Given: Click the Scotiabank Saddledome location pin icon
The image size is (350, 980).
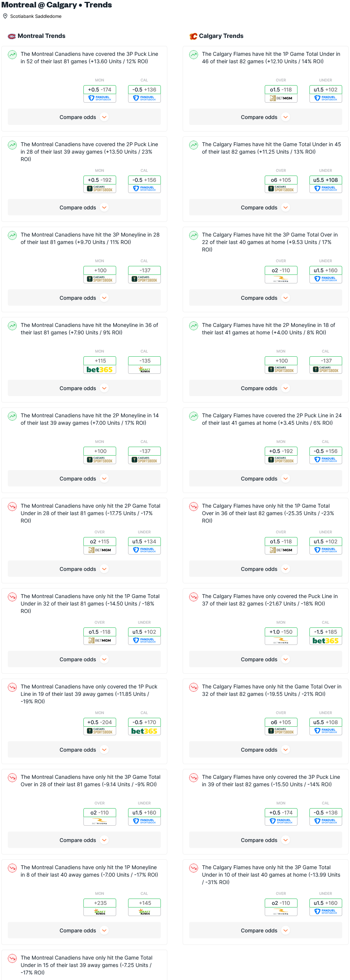Looking at the screenshot, I should 5,16.
